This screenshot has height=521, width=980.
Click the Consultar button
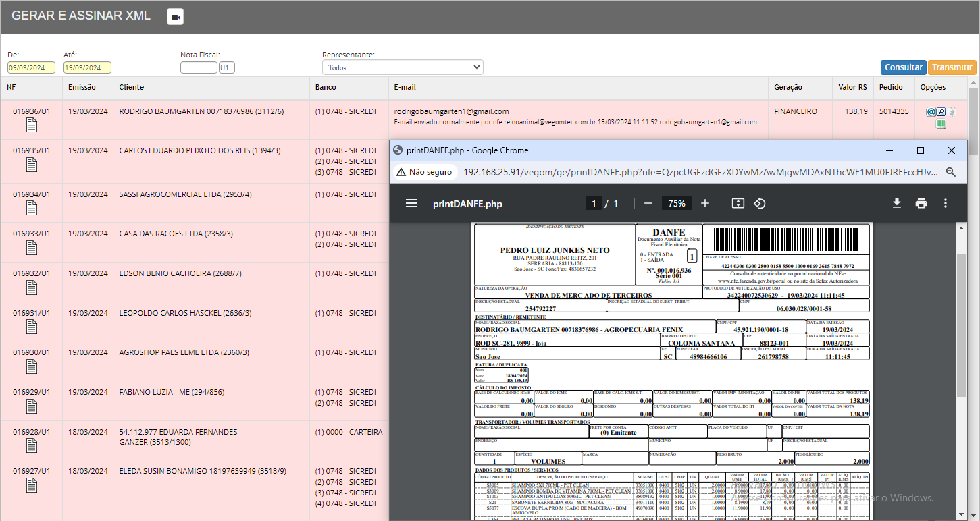903,67
